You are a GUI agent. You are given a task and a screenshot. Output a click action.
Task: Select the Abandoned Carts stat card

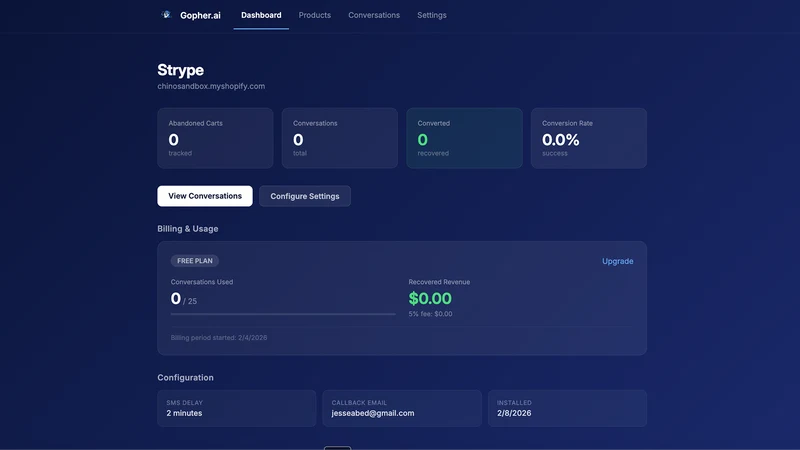pyautogui.click(x=215, y=138)
